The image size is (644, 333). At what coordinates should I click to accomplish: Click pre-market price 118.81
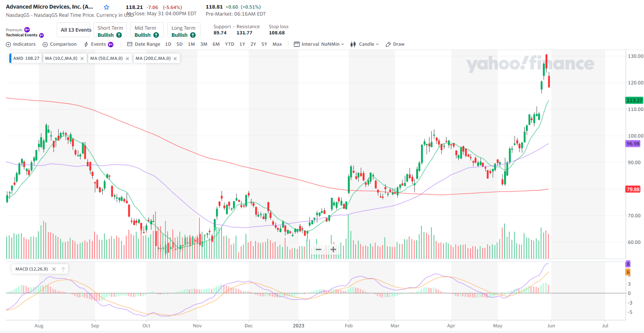(214, 7)
